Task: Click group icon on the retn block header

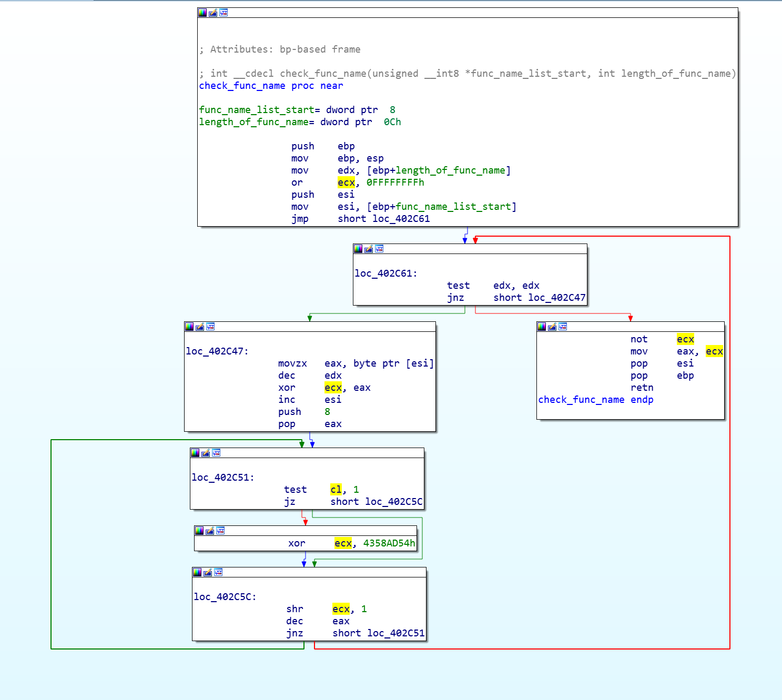Action: point(563,327)
